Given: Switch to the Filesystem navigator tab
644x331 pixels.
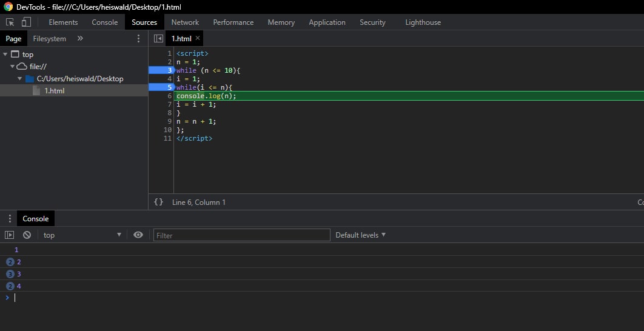Looking at the screenshot, I should (x=49, y=39).
